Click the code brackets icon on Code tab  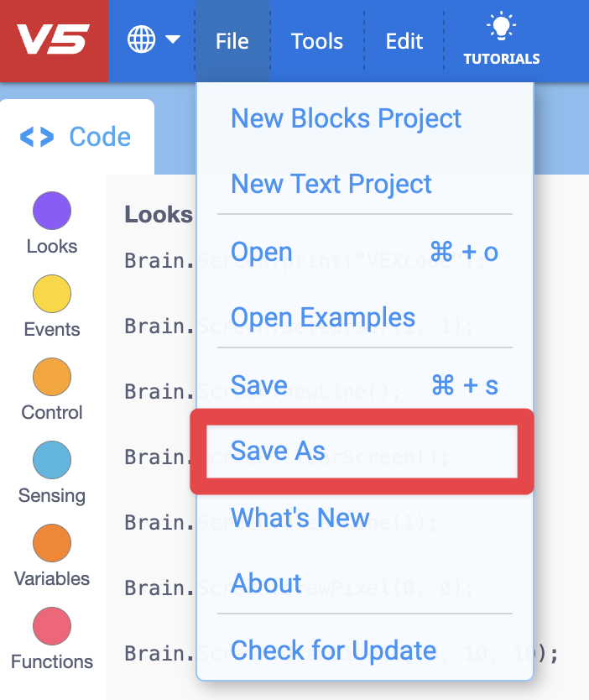coord(38,136)
